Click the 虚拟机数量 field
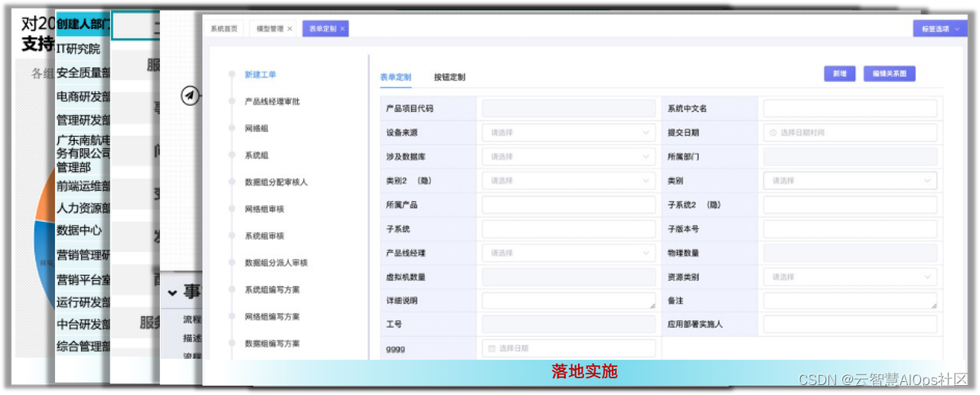980x395 pixels. point(569,277)
